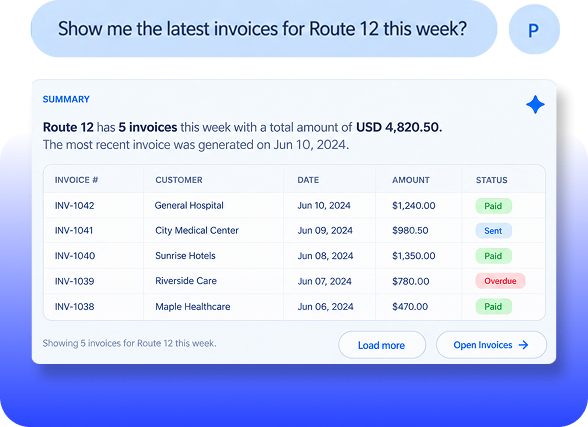
Task: Click the date Jun 06, 2024
Action: click(x=326, y=307)
